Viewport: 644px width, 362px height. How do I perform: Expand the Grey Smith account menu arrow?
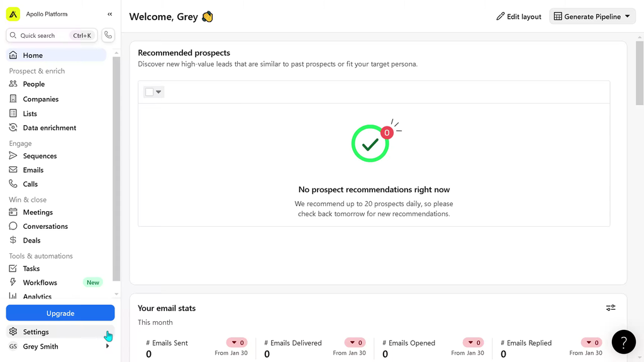pos(108,346)
